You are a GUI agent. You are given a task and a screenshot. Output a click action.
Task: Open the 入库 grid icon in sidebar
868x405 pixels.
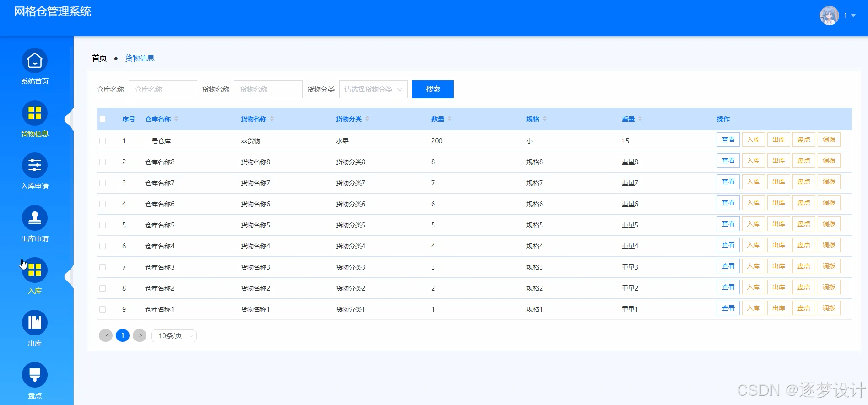[x=35, y=270]
